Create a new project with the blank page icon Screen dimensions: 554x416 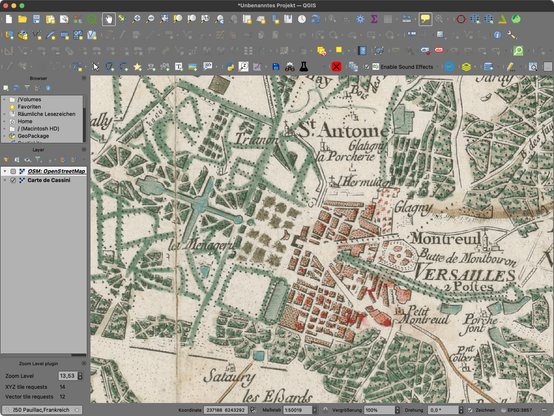click(9, 19)
